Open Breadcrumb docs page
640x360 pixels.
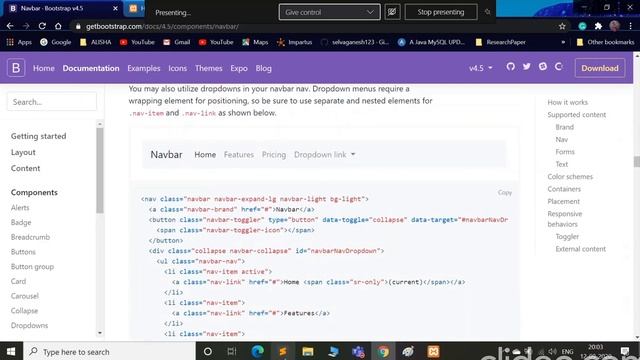point(30,237)
